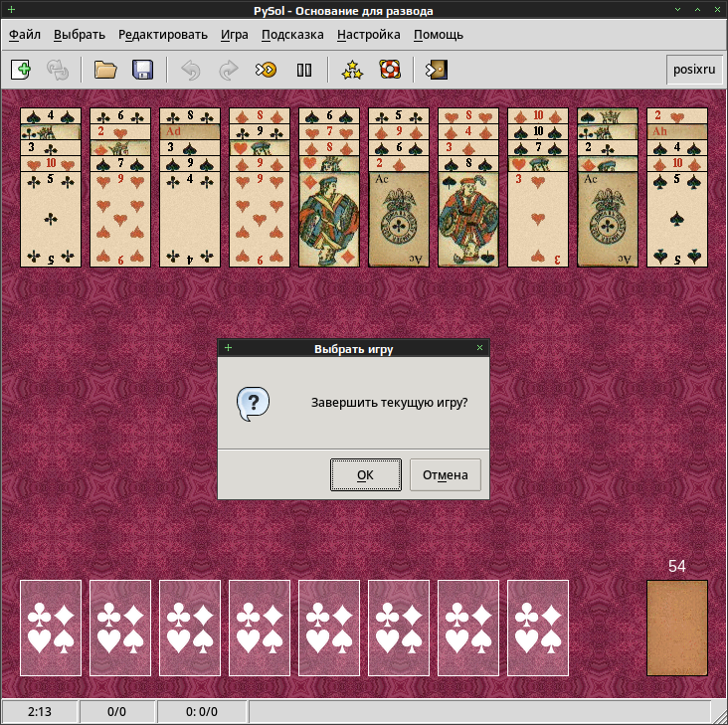Screen dimensions: 728x725
Task: Open the Подсказка menu
Action: (292, 35)
